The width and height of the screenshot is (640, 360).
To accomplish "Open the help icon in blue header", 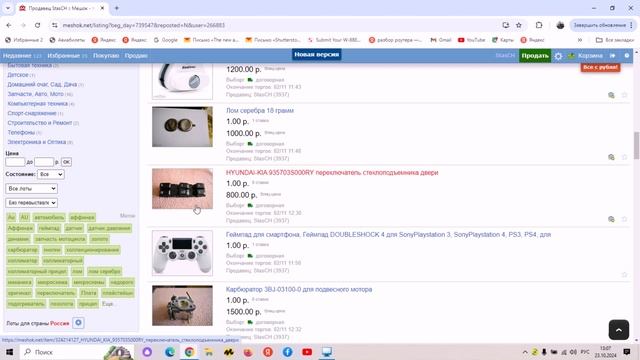I will point(627,56).
